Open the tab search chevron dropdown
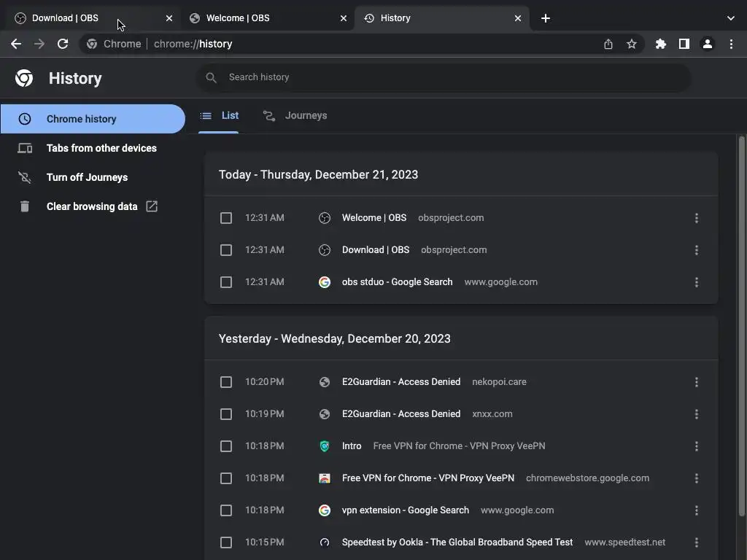This screenshot has height=560, width=747. coord(731,18)
